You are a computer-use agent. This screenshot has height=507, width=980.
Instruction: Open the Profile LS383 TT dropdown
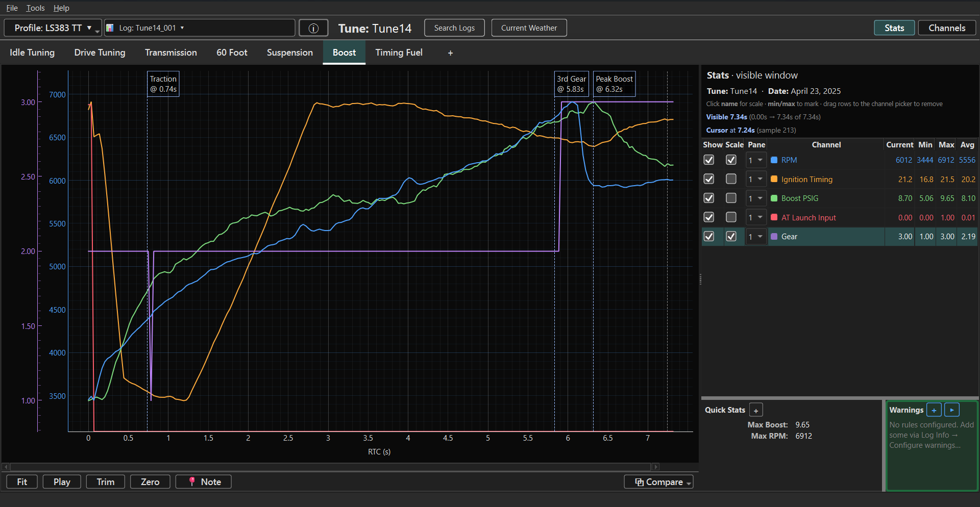pyautogui.click(x=53, y=28)
